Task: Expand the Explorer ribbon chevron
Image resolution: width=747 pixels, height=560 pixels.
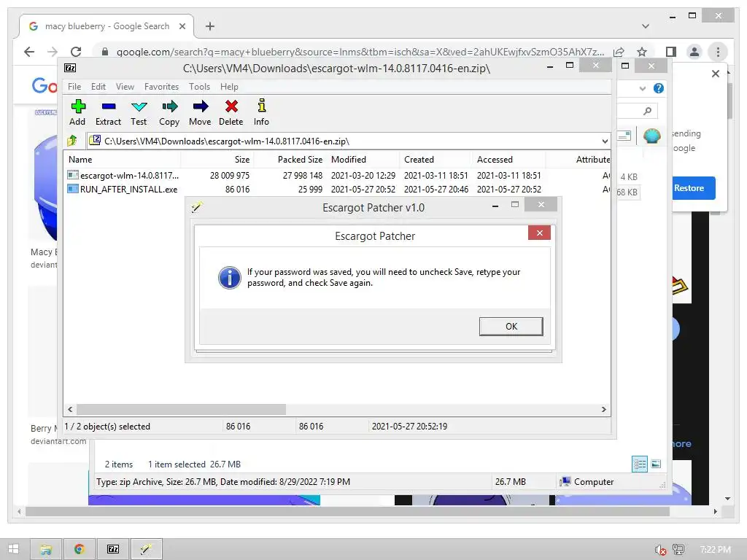Action: (x=643, y=88)
